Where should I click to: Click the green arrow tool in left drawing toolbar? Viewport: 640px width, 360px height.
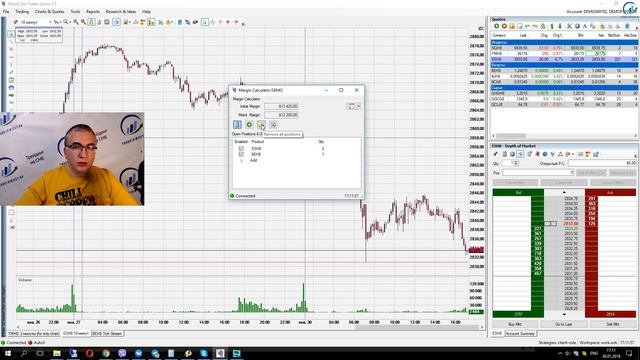click(11, 95)
